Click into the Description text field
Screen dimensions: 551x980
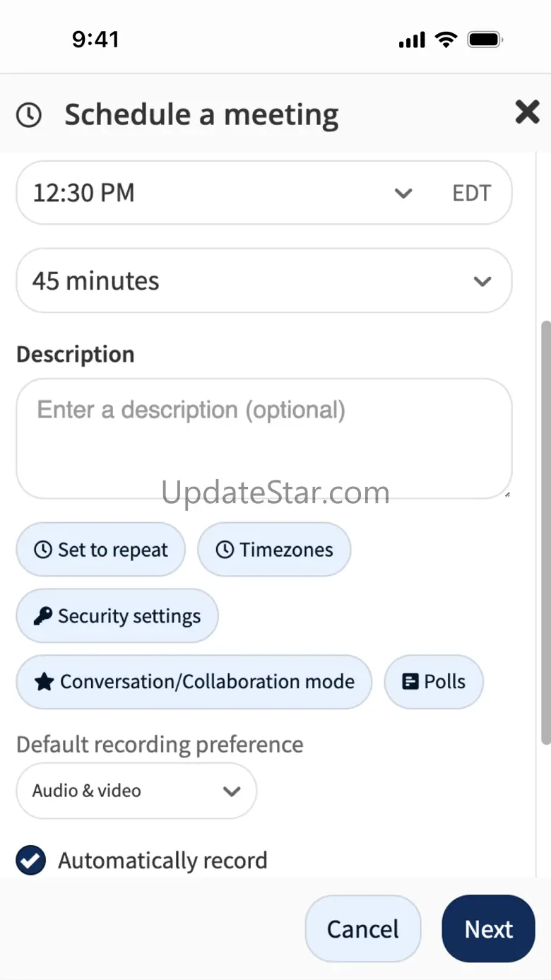coord(263,438)
